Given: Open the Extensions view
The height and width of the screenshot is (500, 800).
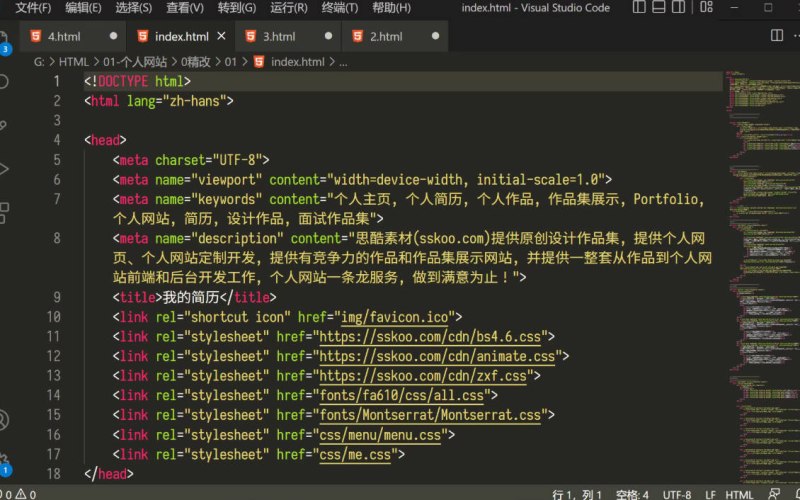Looking at the screenshot, I should [4, 212].
